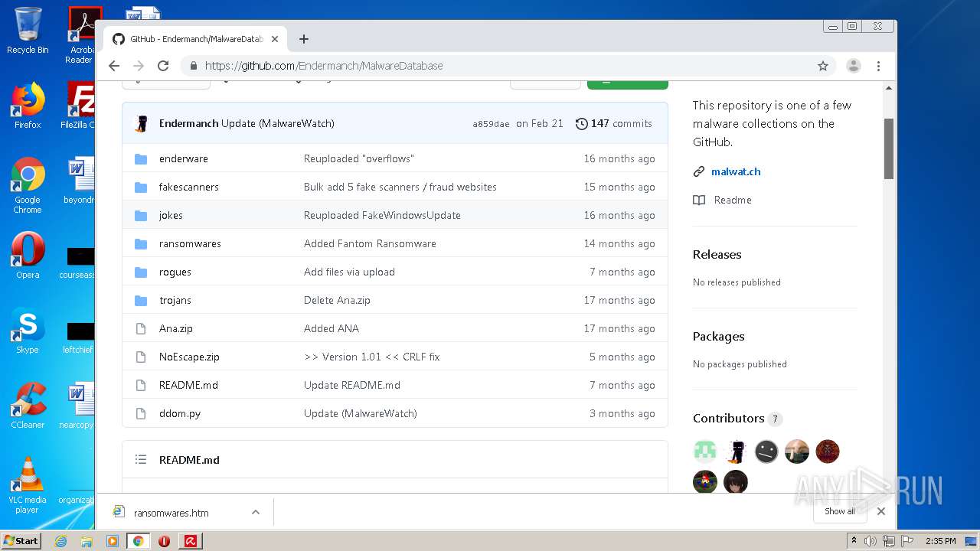Open the Chrome profile avatar menu
980x551 pixels.
[x=854, y=66]
